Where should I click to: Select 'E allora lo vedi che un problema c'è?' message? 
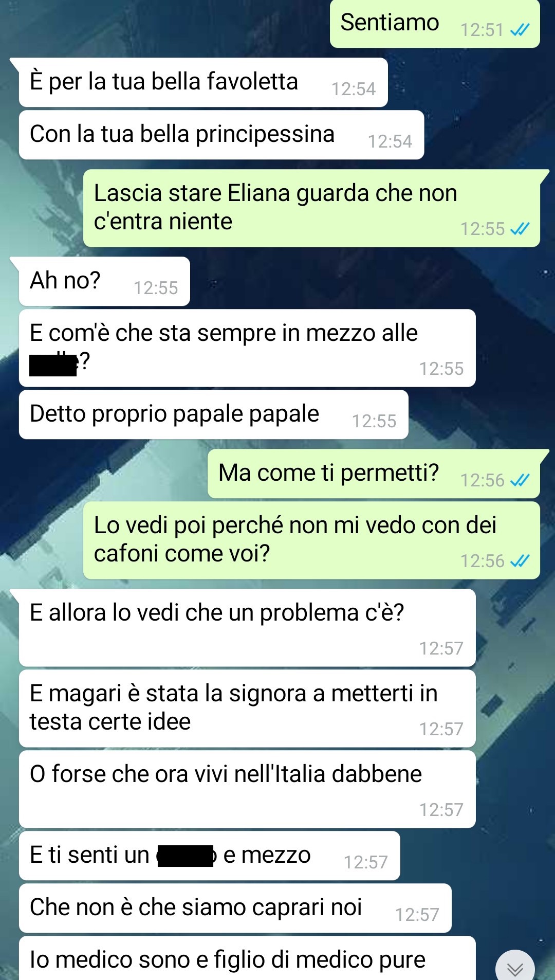point(247,628)
